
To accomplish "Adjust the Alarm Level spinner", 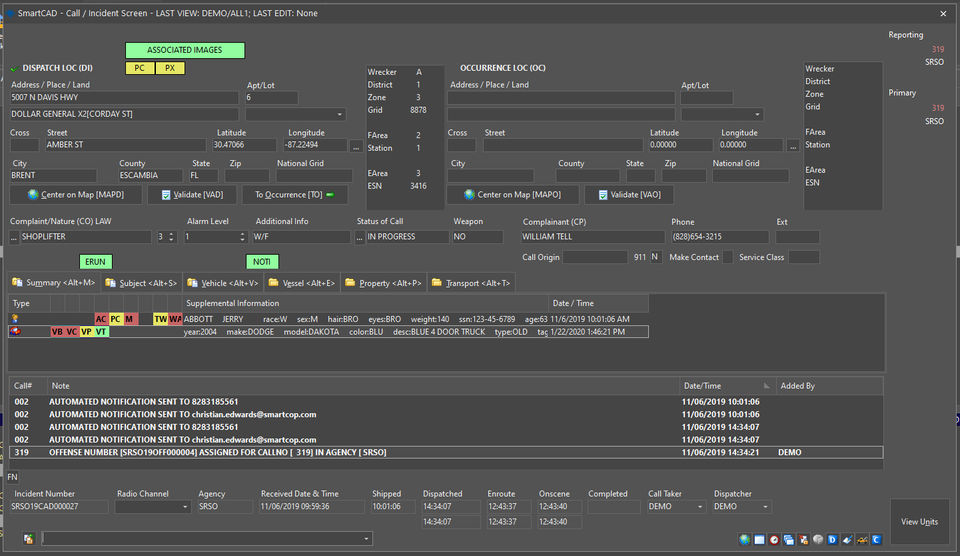I will click(x=242, y=237).
